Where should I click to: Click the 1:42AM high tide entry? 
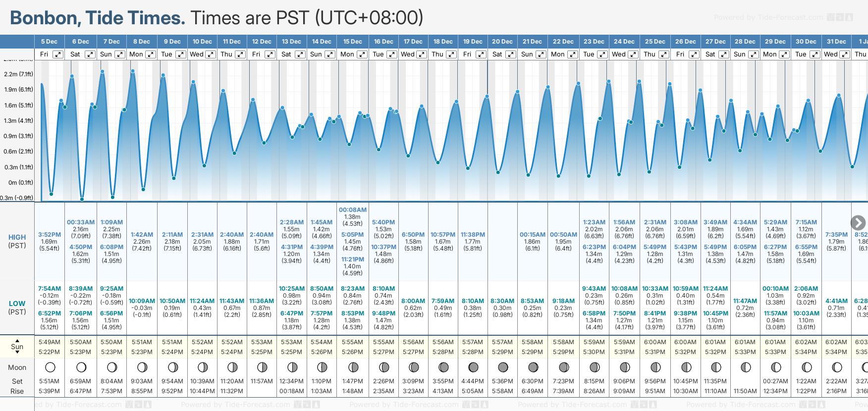[x=142, y=235]
